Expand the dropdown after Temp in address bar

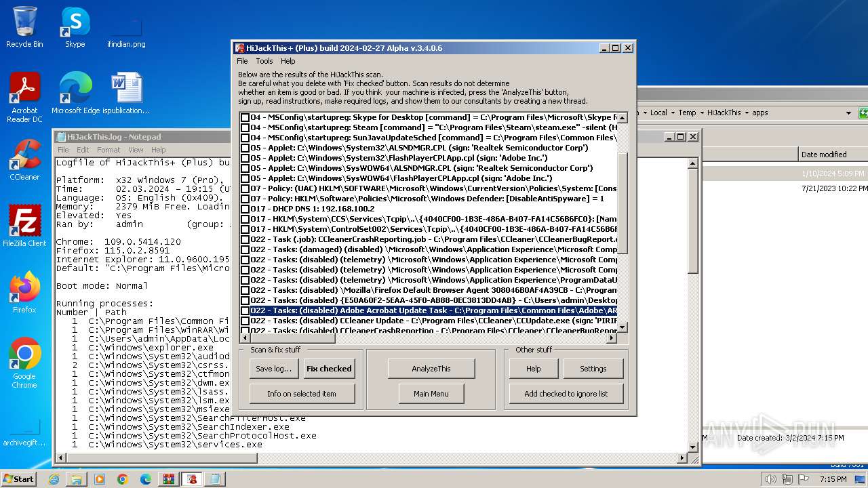coord(701,113)
